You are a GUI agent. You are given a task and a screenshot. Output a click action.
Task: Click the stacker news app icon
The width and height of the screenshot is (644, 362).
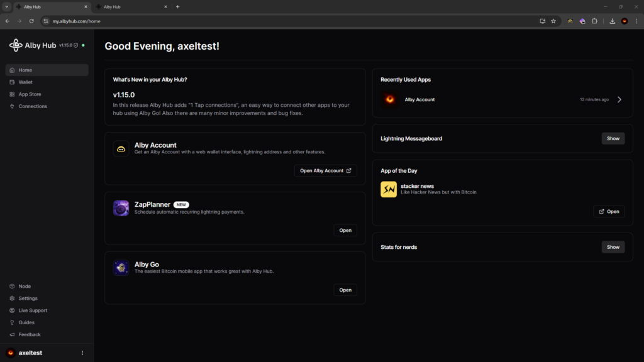[x=389, y=189]
